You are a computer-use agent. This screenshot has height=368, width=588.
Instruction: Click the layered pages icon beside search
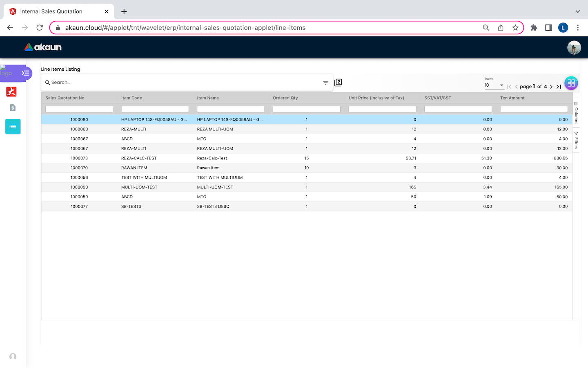coord(338,83)
